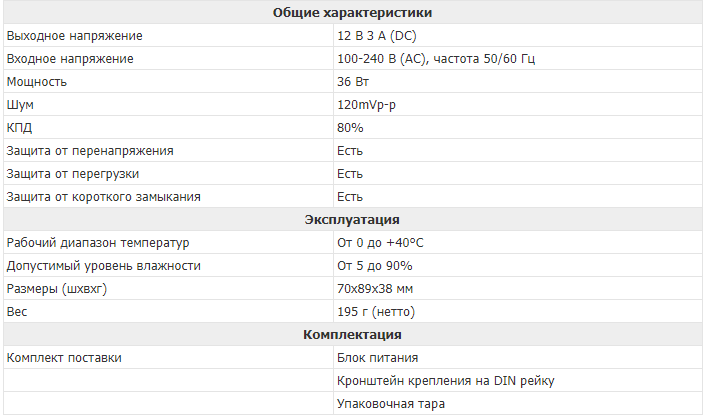Click the 'Общие характеристики' section header
This screenshot has width=709, height=420.
point(352,13)
